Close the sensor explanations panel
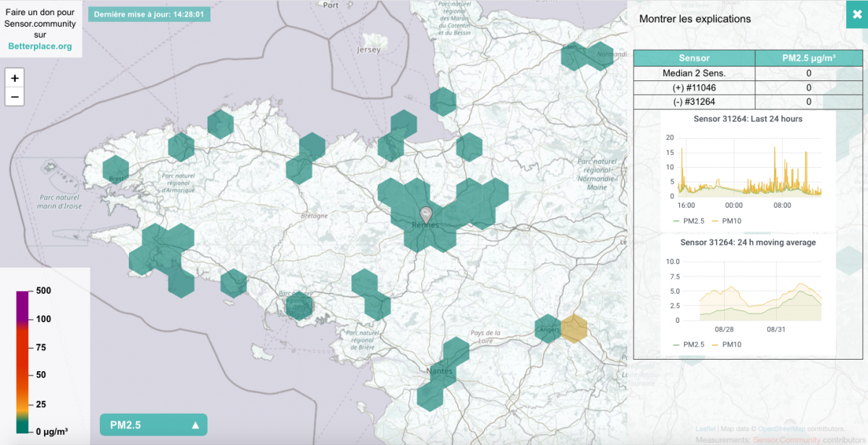 click(856, 13)
